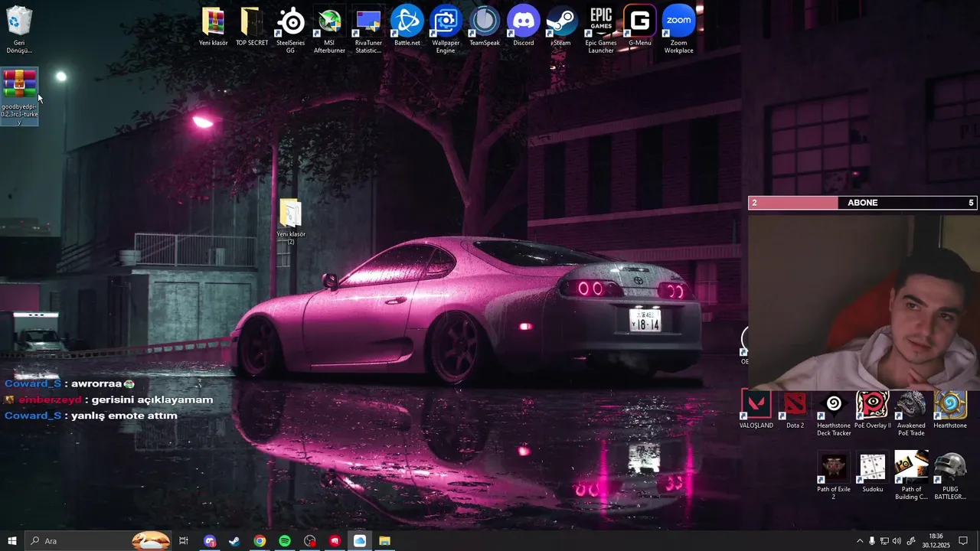Launch Awakened PoE Trade shortcut

(911, 414)
